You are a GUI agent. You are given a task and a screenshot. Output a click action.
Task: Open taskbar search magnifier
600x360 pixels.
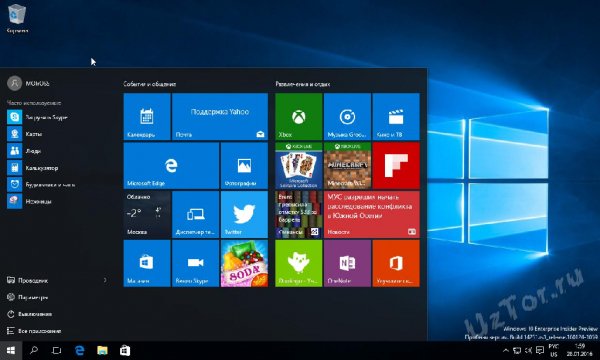[34, 350]
